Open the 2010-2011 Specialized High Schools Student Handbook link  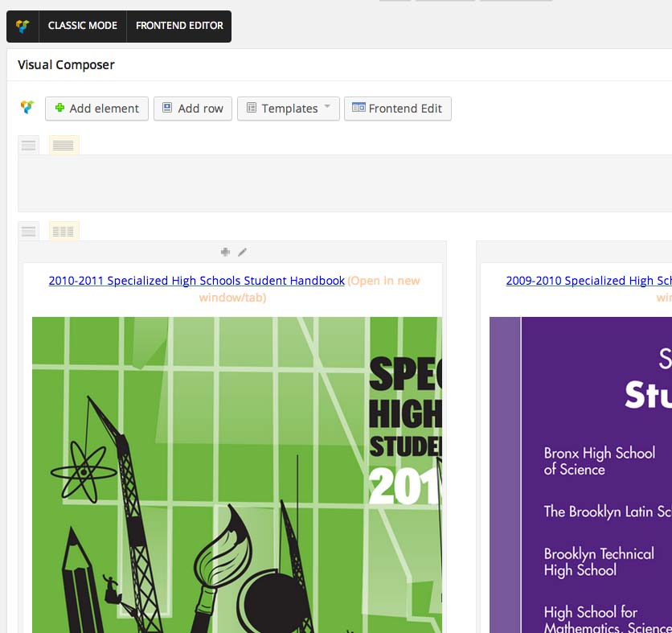[x=197, y=281]
